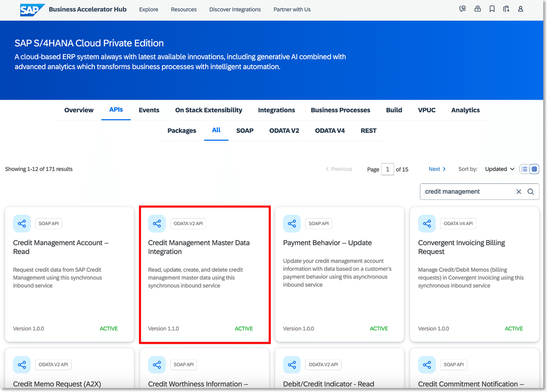The height and width of the screenshot is (392, 547).
Task: Open the Explore menu
Action: [x=149, y=10]
